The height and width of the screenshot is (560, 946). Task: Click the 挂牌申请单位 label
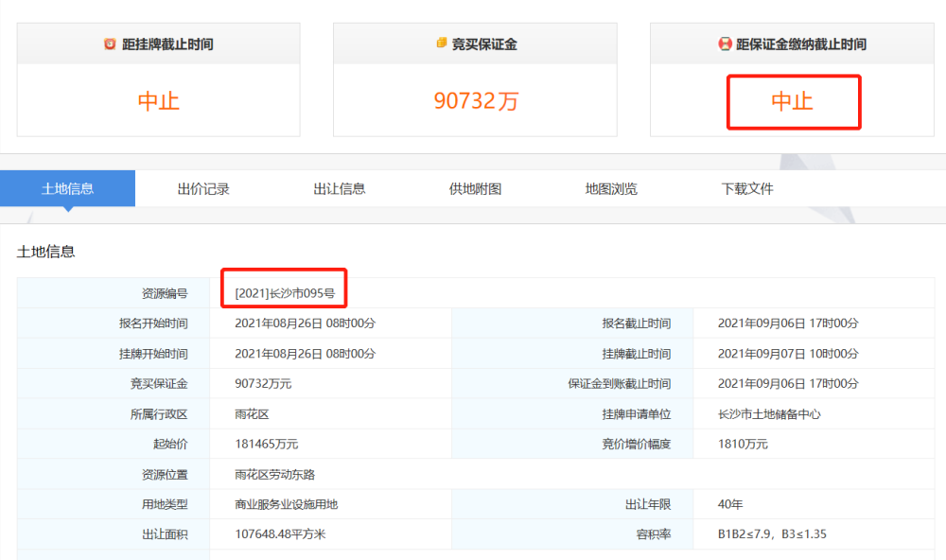[x=637, y=414]
